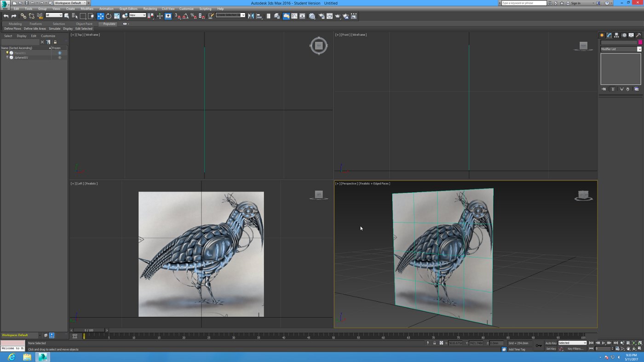This screenshot has width=644, height=362.
Task: Toggle the 3D Snaps button
Action: (178, 16)
